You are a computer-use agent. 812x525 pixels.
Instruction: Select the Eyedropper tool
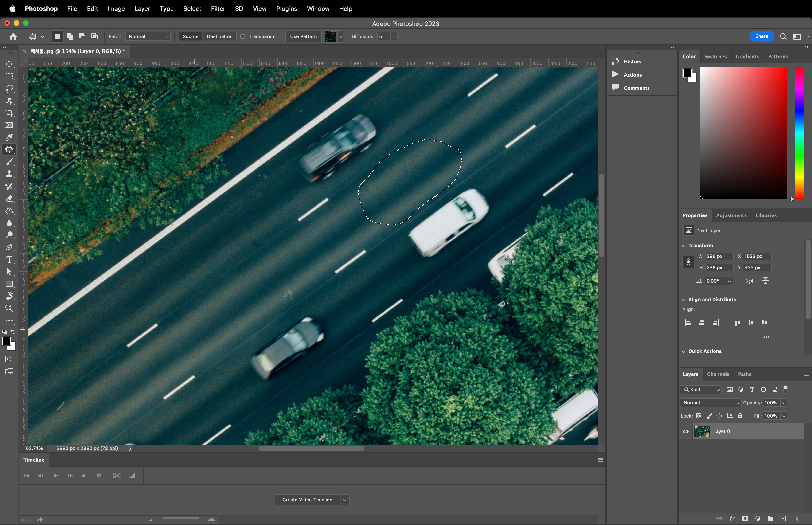[9, 137]
